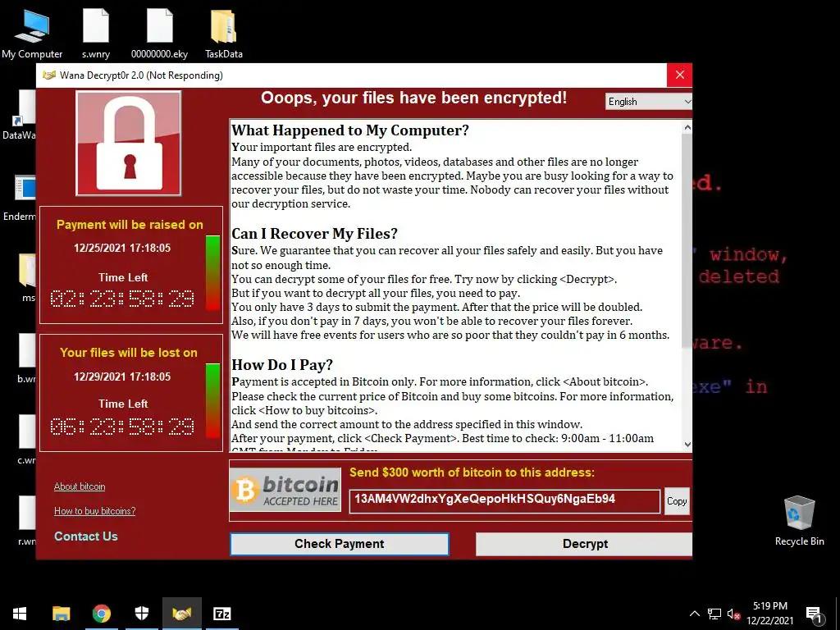Select the c.wnry desktop file

coord(26,440)
